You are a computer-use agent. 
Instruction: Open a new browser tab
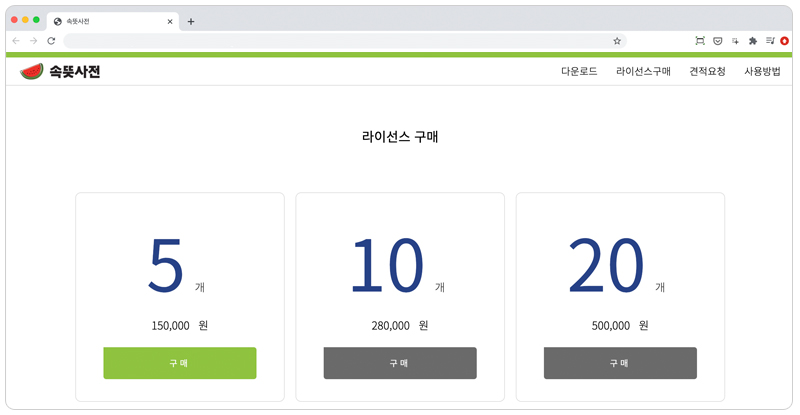tap(191, 21)
